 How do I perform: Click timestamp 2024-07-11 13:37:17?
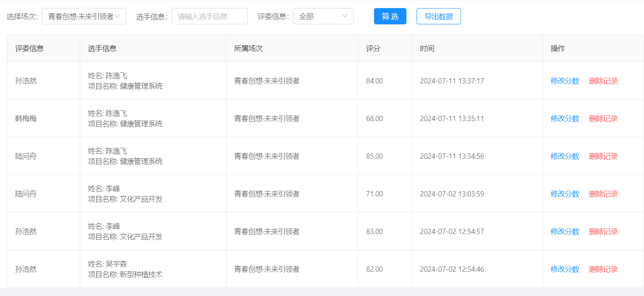[452, 81]
